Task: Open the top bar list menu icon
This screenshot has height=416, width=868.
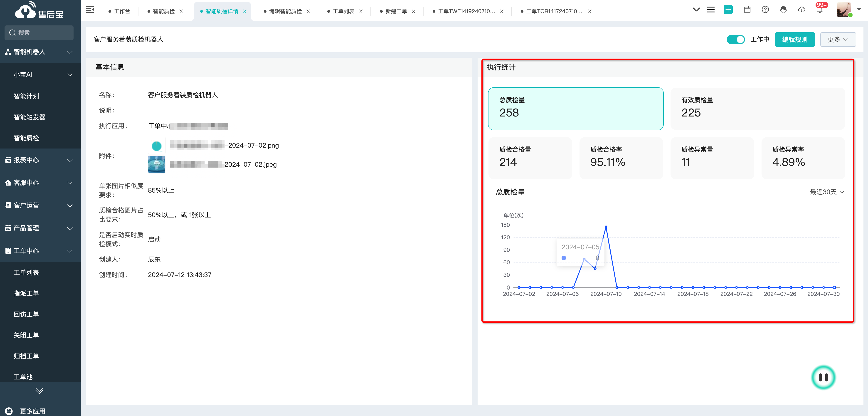Action: pos(711,10)
